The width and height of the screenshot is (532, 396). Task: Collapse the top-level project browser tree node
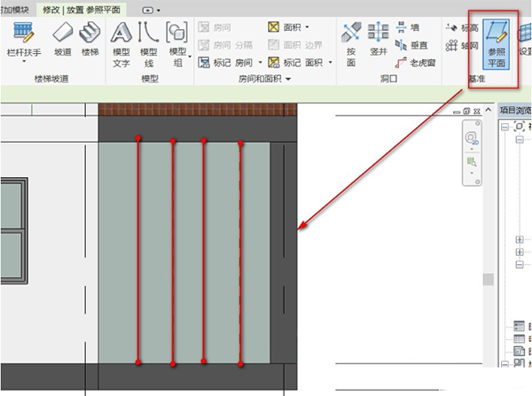click(505, 127)
